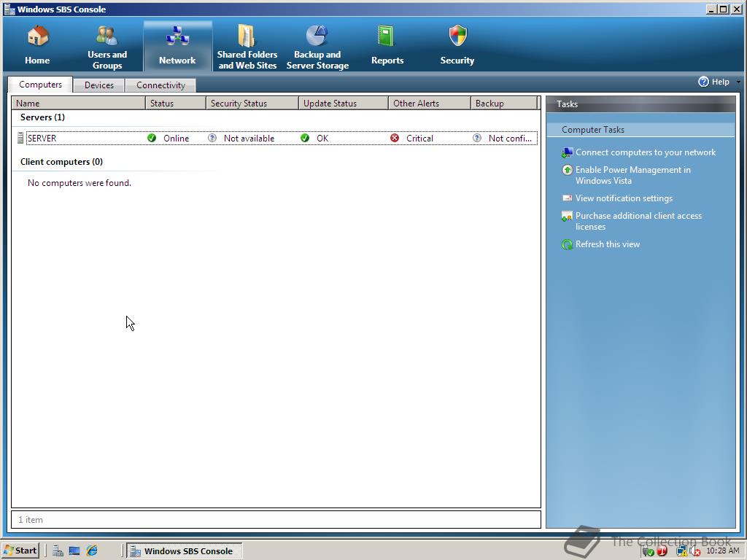The height and width of the screenshot is (560, 747).
Task: Sort by the Name column header
Action: [x=79, y=104]
